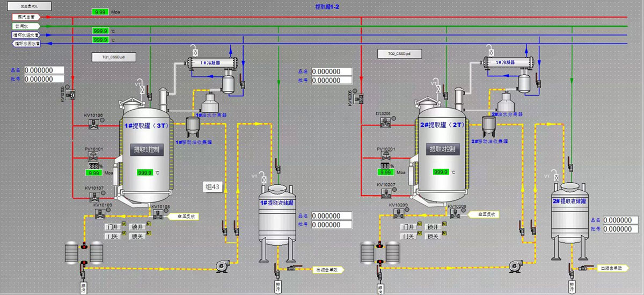
Task: Click valve KV10107 icon
Action: [94, 197]
